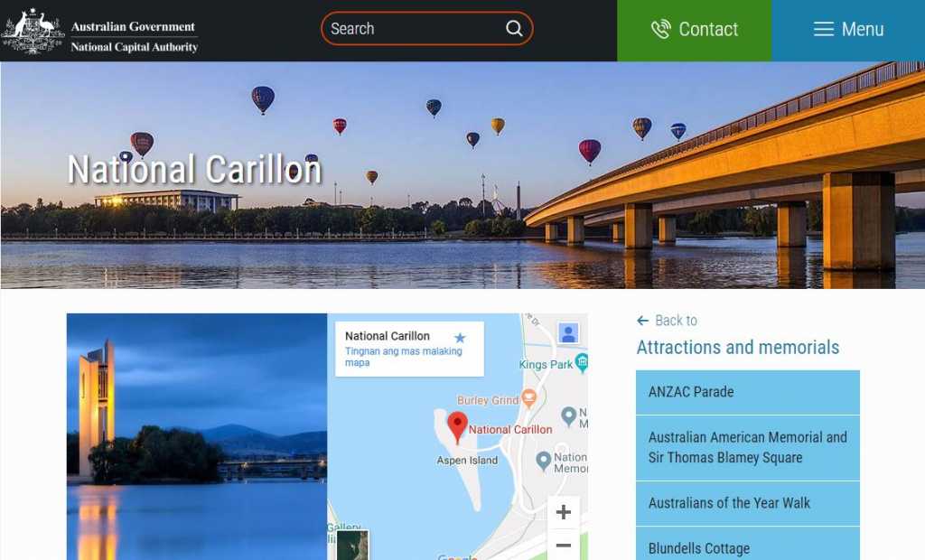Click the National Carillon tower photo
Screen dimensions: 925x560
[196, 436]
